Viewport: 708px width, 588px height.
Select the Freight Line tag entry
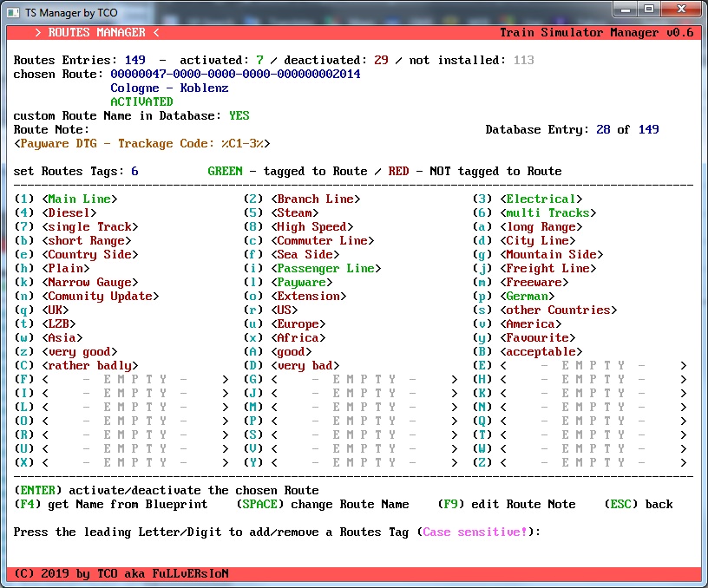[534, 269]
